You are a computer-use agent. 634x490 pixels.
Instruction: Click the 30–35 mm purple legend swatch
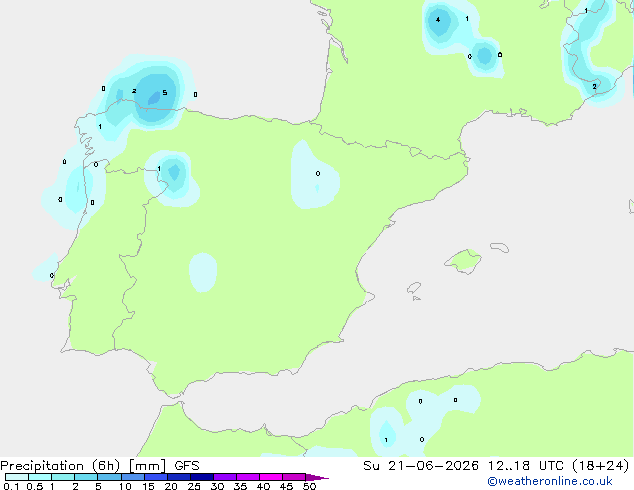(225, 477)
